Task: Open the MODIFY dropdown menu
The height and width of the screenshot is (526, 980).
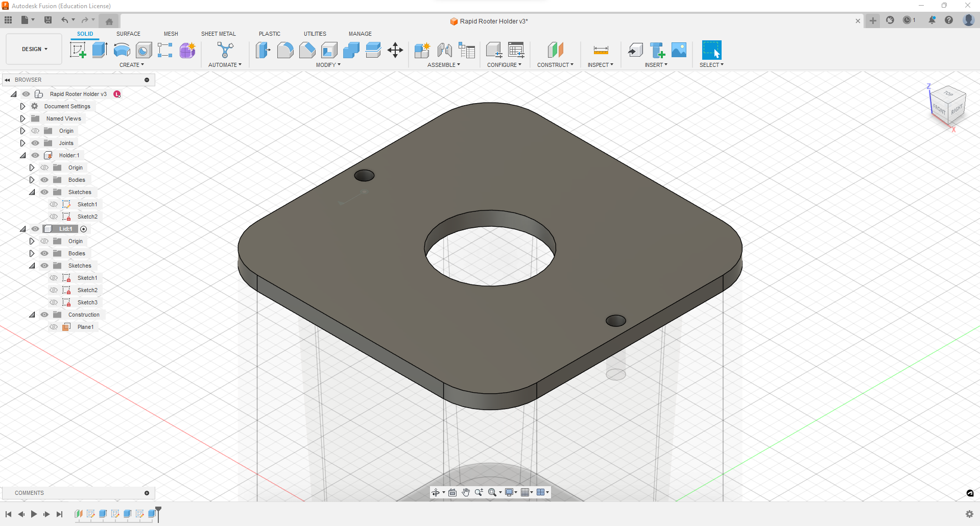Action: point(328,65)
